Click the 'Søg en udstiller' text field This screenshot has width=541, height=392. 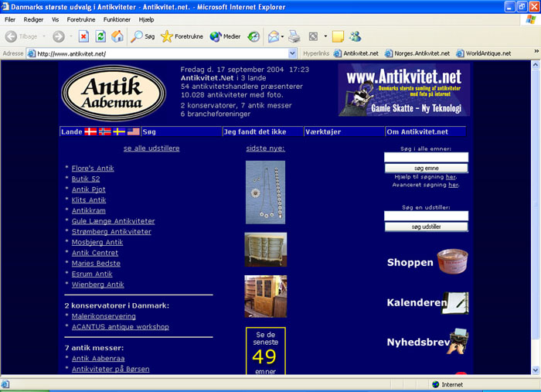click(426, 216)
